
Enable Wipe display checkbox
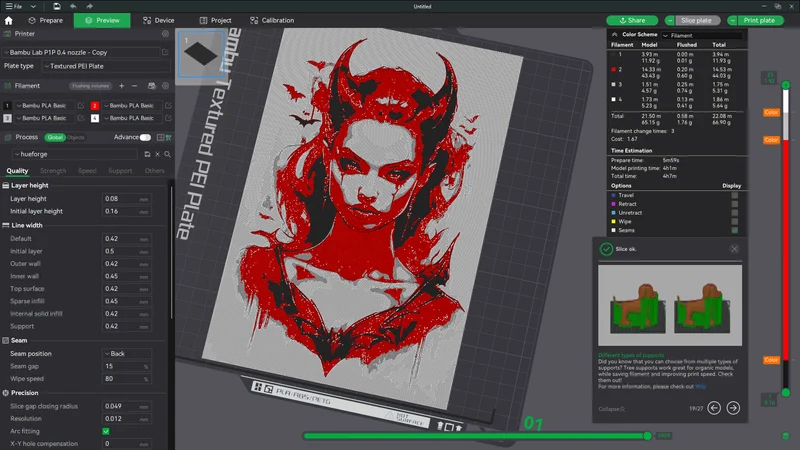point(735,221)
